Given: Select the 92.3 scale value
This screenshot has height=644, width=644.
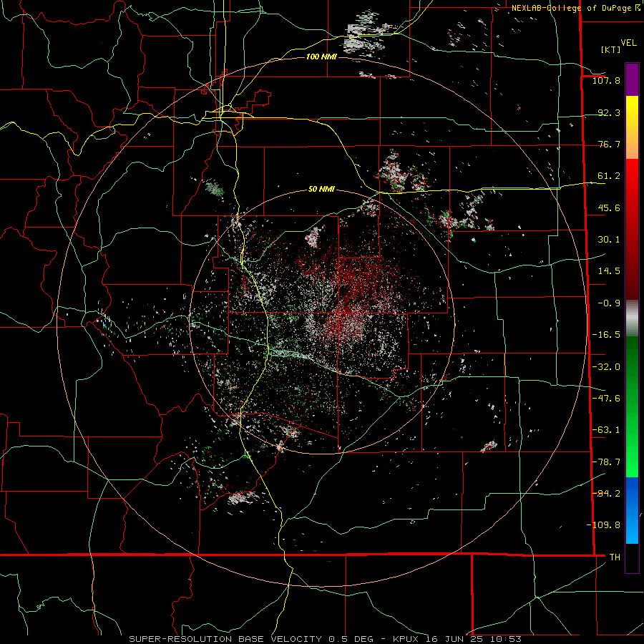Looking at the screenshot, I should click(609, 112).
